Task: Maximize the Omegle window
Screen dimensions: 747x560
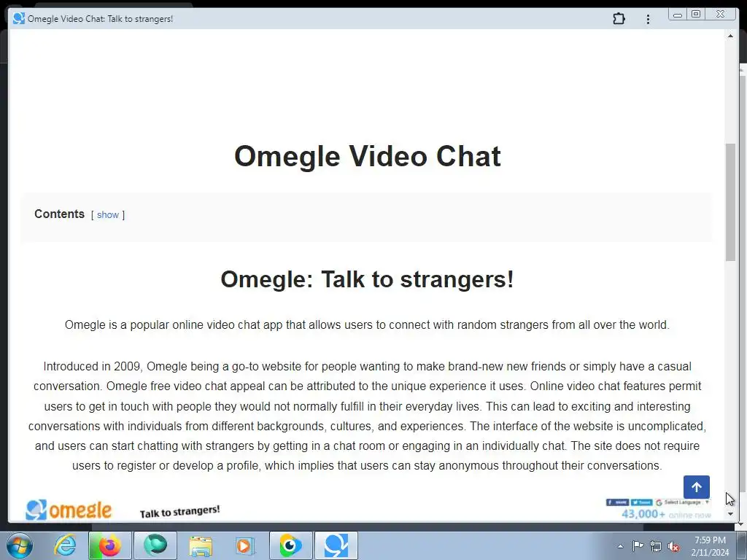Action: [695, 15]
